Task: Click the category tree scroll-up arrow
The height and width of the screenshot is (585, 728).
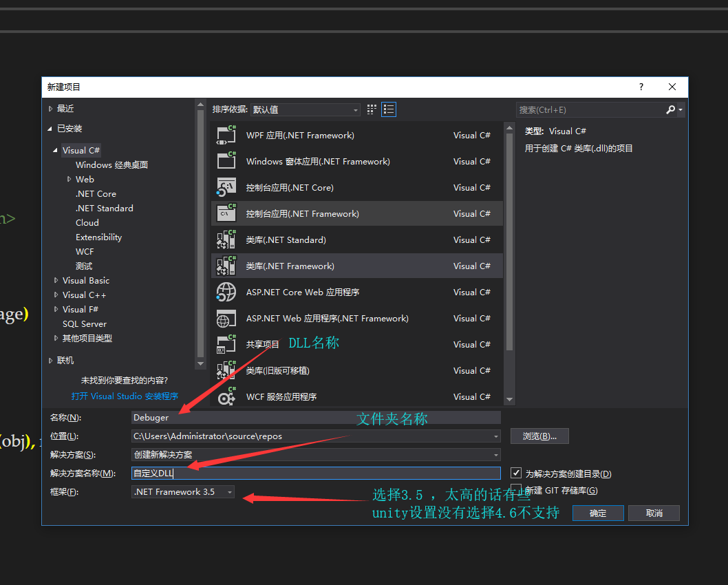Action: click(200, 105)
